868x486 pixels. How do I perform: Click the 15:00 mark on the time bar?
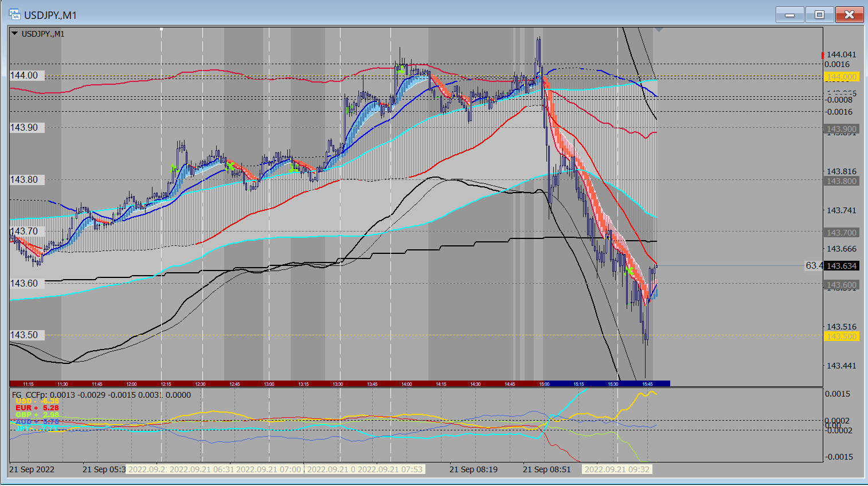[544, 384]
